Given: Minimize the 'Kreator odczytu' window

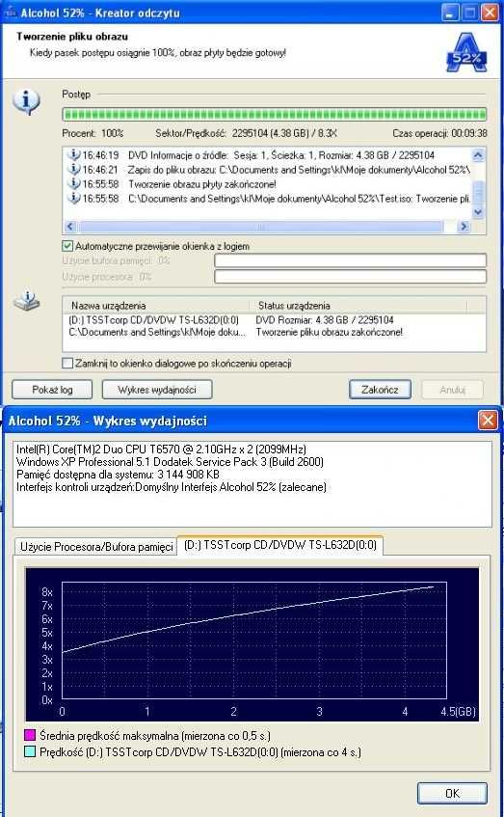Looking at the screenshot, I should tap(450, 13).
